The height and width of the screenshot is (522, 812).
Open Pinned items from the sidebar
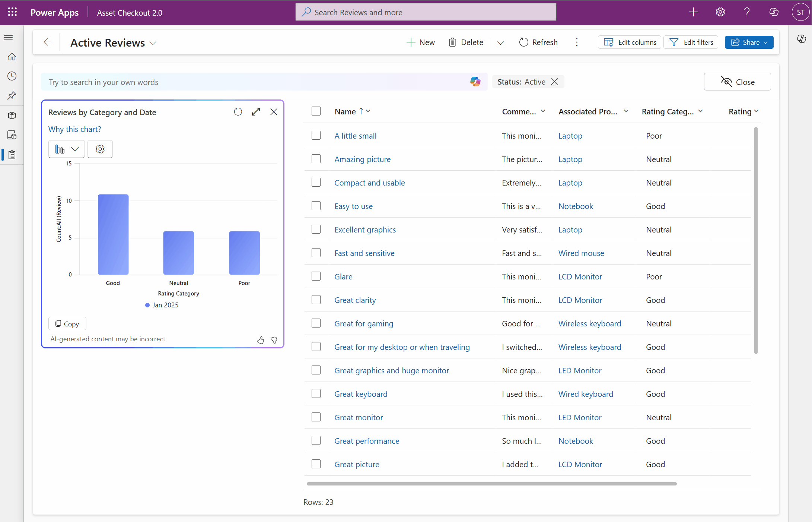point(12,95)
